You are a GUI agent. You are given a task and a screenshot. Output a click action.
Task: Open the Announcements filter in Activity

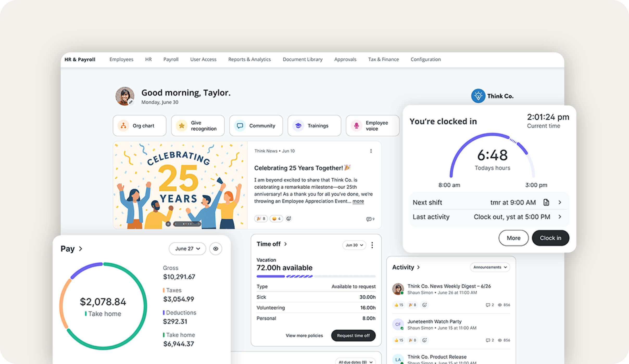click(x=489, y=267)
